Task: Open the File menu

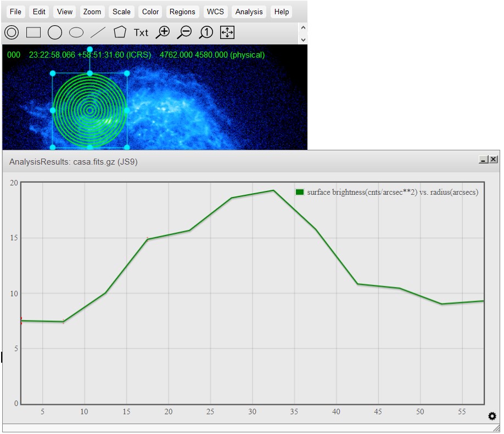Action: [16, 12]
